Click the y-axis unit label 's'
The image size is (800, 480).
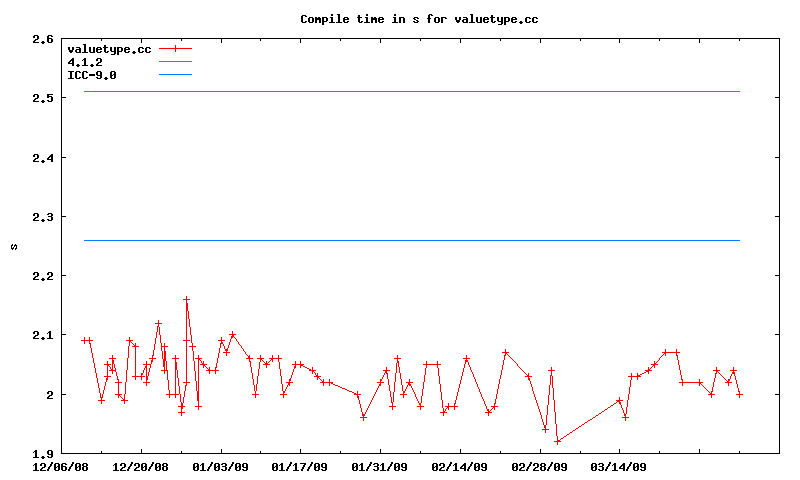pyautogui.click(x=14, y=246)
